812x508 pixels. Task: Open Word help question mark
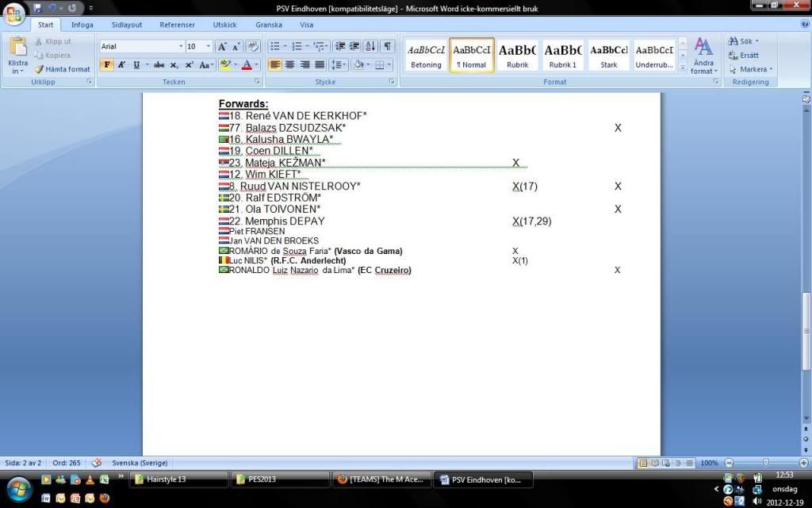(x=806, y=24)
